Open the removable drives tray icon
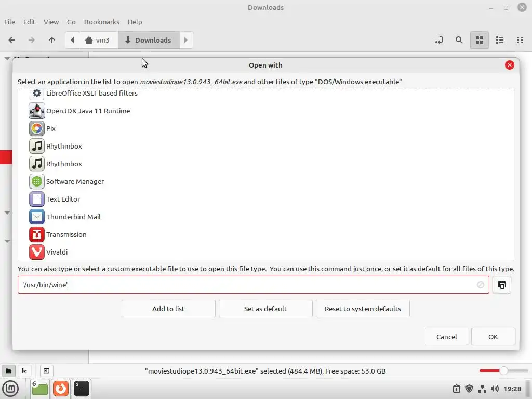Screen dimensions: 532x399 (457, 389)
